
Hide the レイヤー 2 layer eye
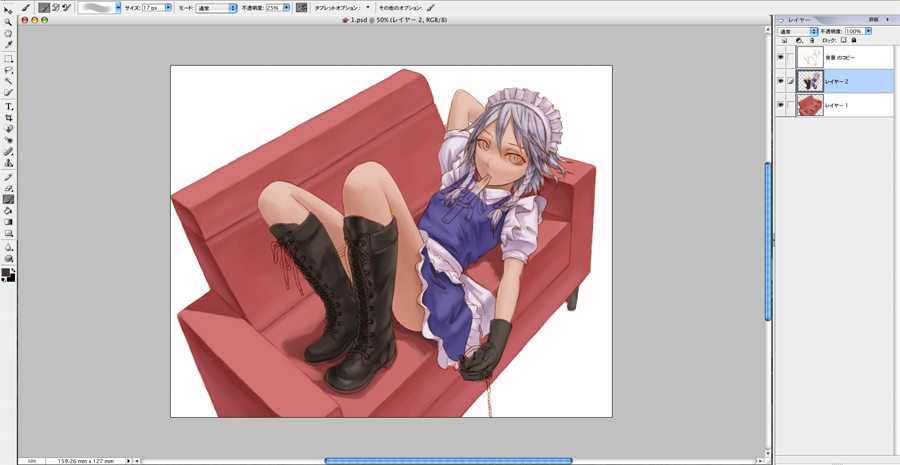781,81
